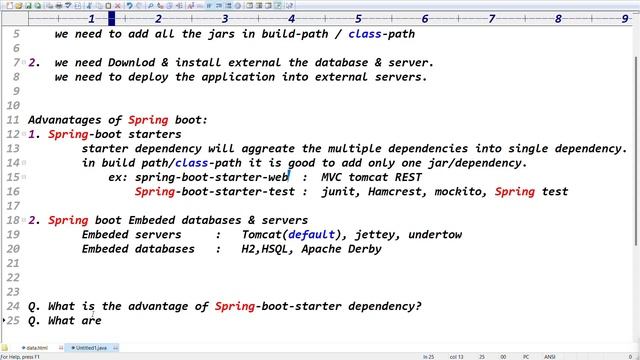Click the 'PC' line-ending status entry
640x360 pixels.
click(x=526, y=357)
